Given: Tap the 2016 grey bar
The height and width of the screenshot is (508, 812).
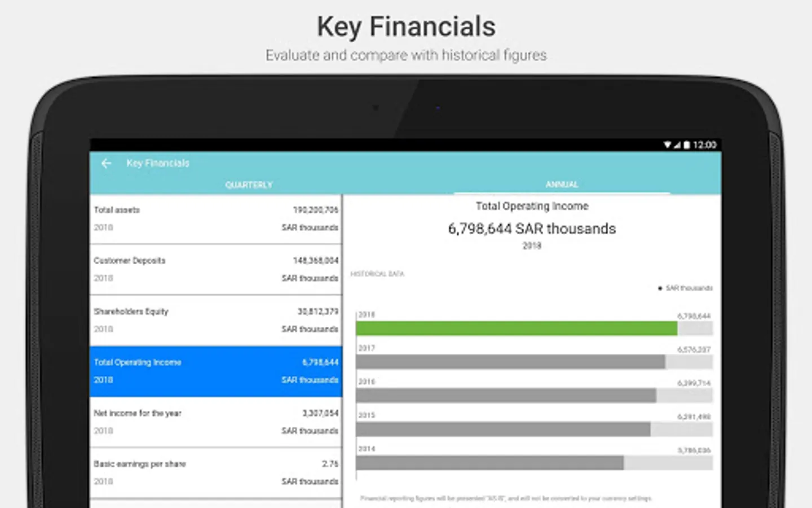Looking at the screenshot, I should (x=506, y=395).
